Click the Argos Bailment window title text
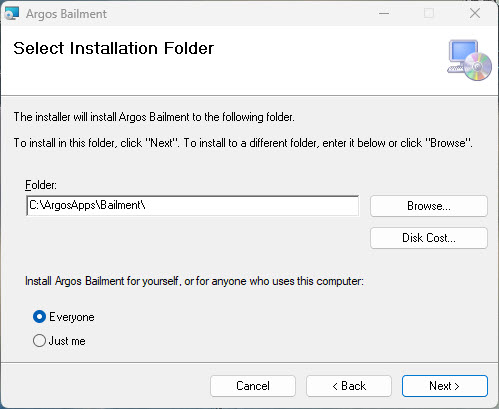 66,14
